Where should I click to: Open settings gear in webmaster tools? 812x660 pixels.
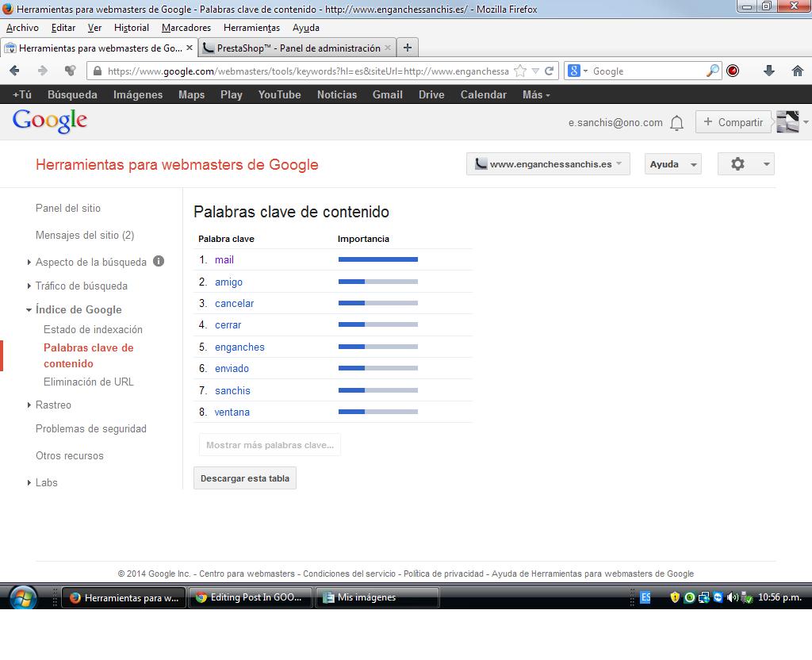coord(737,164)
